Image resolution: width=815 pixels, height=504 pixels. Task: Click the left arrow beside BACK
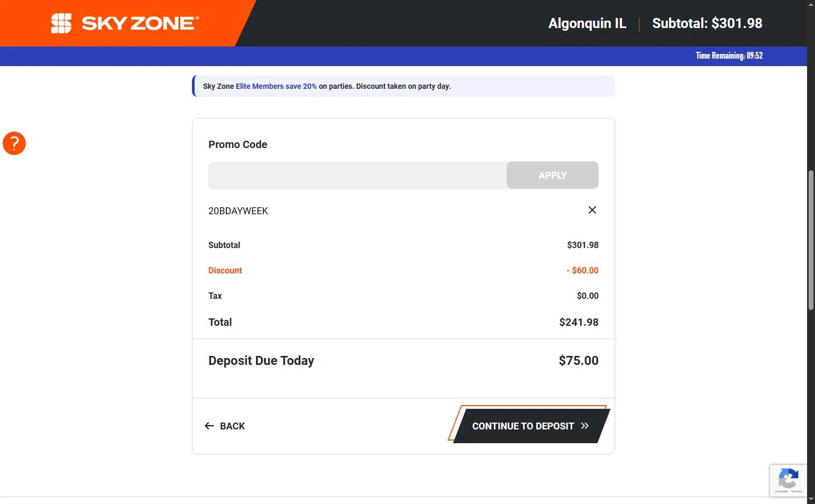(x=209, y=426)
